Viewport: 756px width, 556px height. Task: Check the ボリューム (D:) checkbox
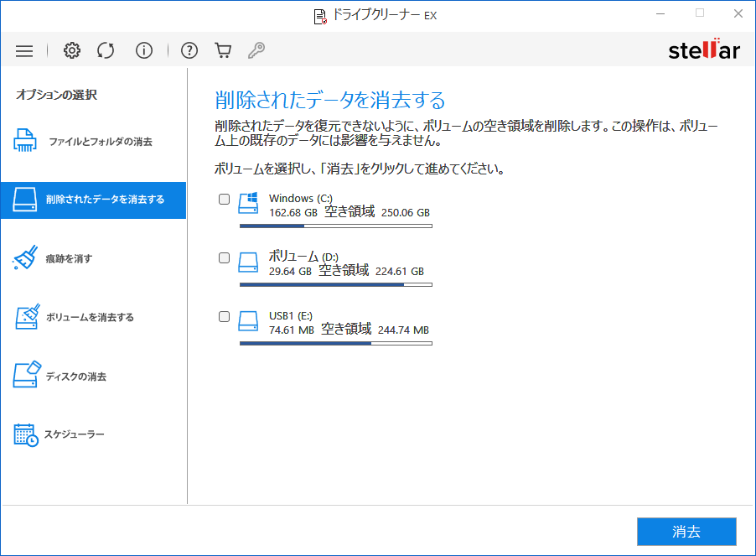click(x=224, y=257)
